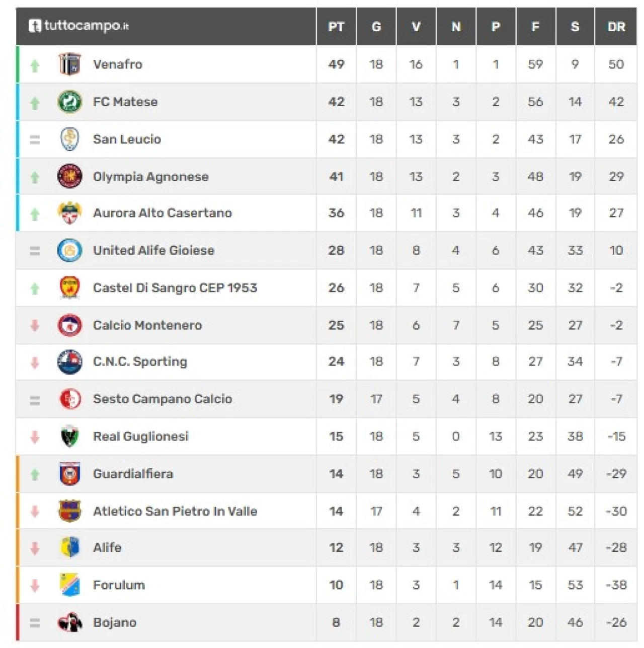Open the San Leucio team link
This screenshot has height=648, width=644.
pyautogui.click(x=127, y=139)
